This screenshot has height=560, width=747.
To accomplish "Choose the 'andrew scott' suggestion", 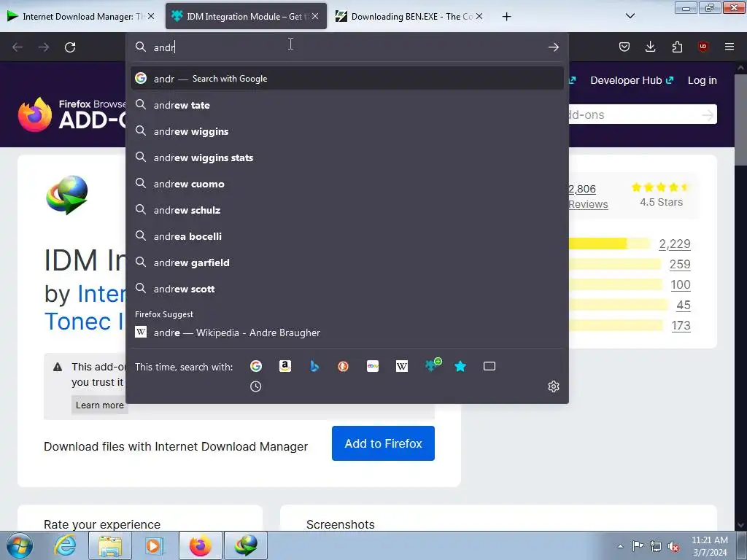I will click(347, 289).
